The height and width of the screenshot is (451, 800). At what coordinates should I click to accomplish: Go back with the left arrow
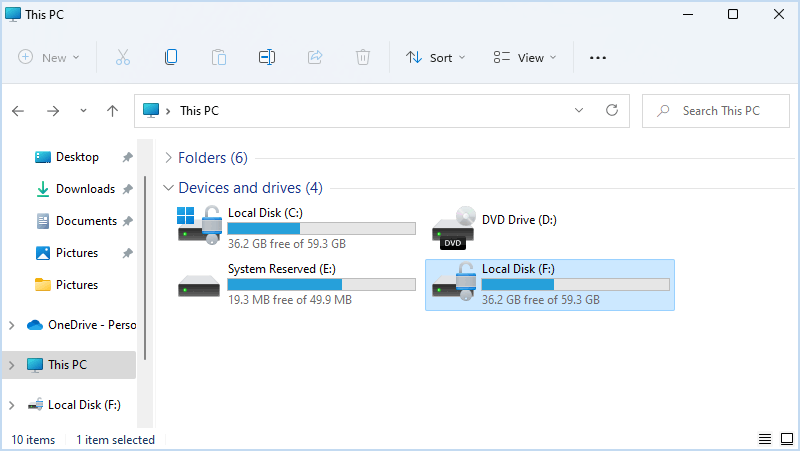[18, 111]
